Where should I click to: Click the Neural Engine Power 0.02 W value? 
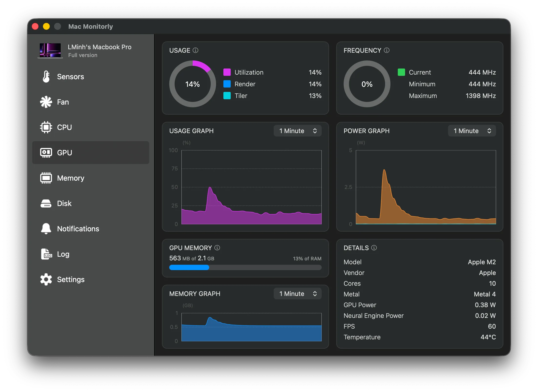(485, 315)
